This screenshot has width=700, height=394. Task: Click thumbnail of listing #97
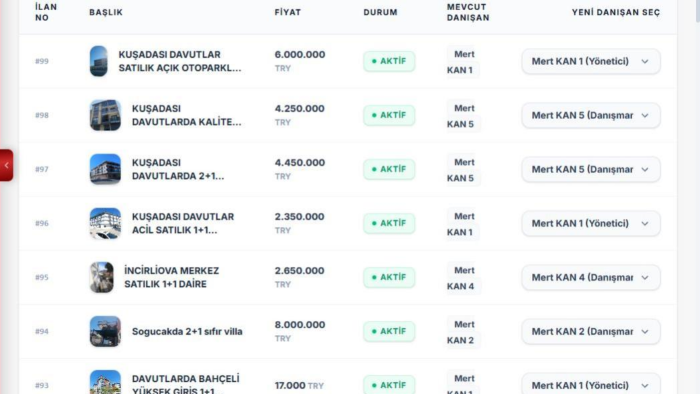point(105,169)
